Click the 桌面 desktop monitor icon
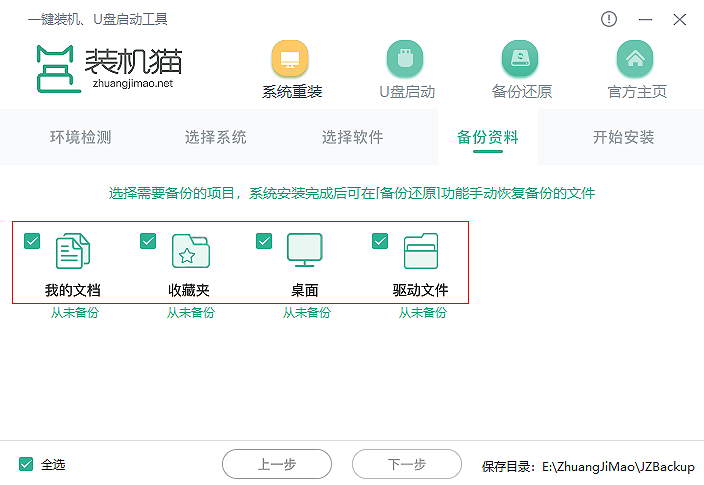 click(x=305, y=250)
